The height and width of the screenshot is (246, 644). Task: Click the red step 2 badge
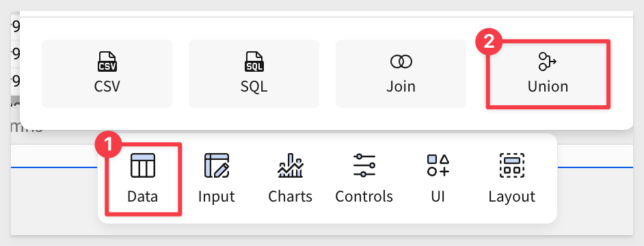489,42
